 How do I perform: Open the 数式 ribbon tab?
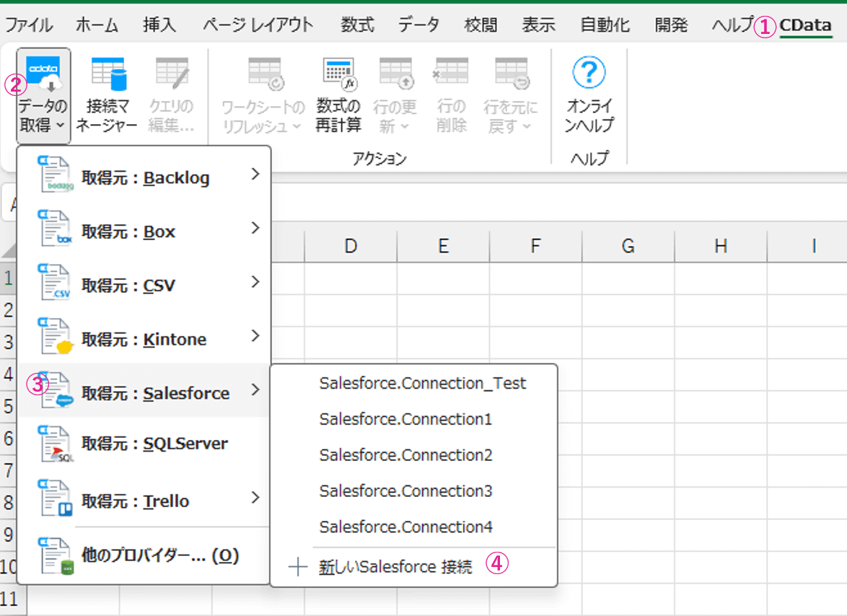coord(357,25)
